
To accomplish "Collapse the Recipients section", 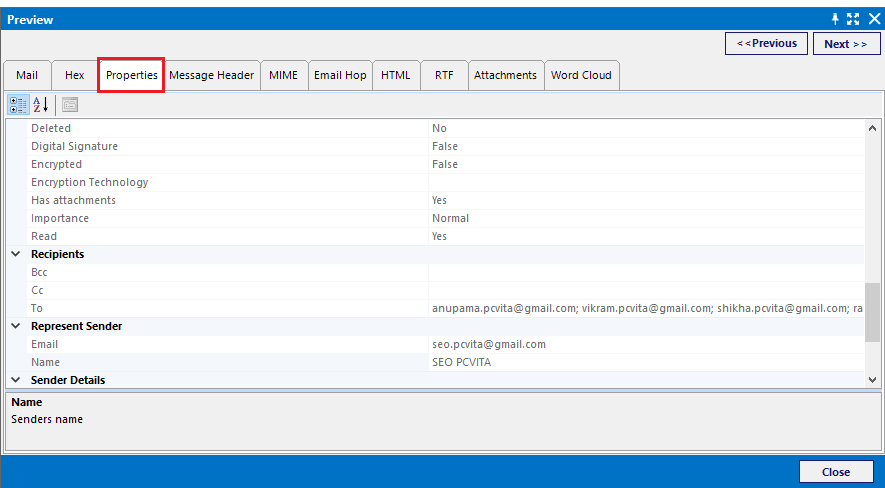I will pyautogui.click(x=16, y=254).
